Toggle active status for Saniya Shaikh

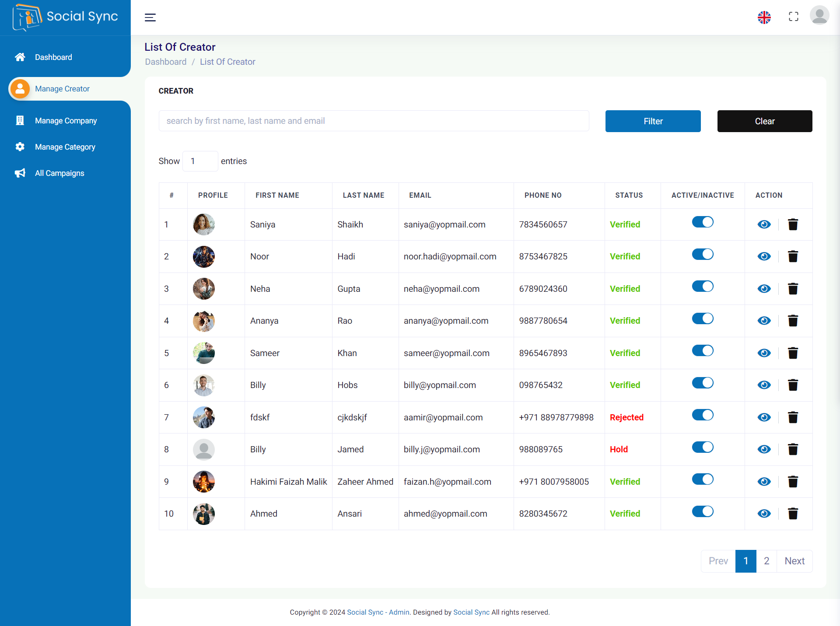(702, 222)
